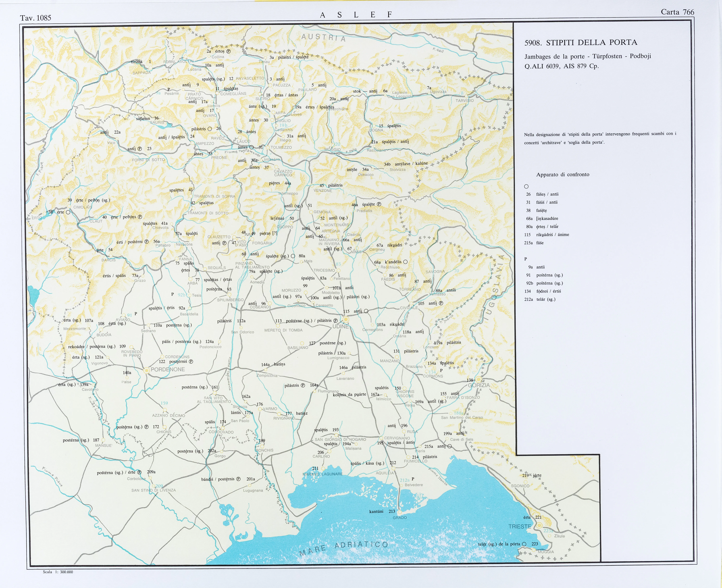Click the Carta 766 label

(677, 12)
